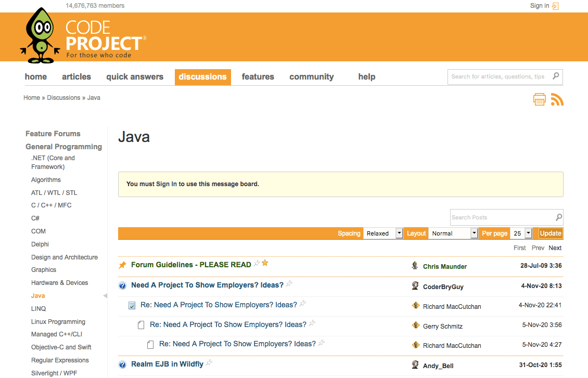The height and width of the screenshot is (378, 588).
Task: Click the checked message icon on first reply
Action: (x=132, y=305)
